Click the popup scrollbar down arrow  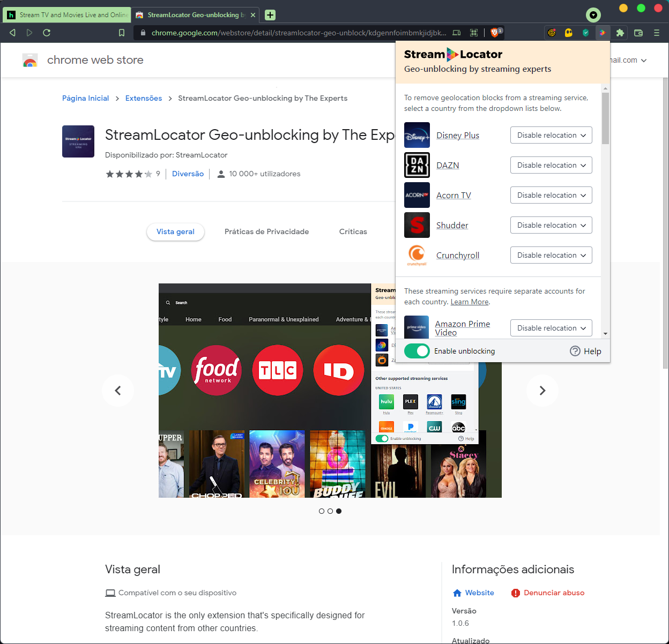(605, 334)
